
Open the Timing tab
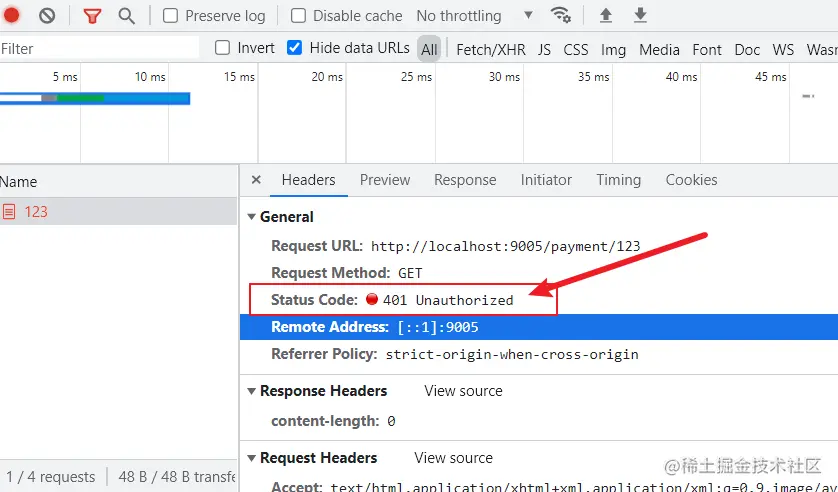(618, 180)
